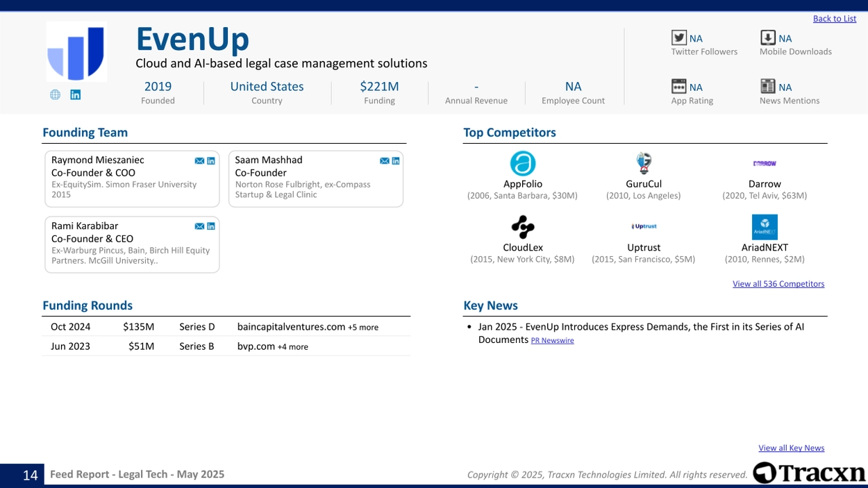Image resolution: width=868 pixels, height=488 pixels.
Task: Click the News Mentions icon
Action: point(767,86)
